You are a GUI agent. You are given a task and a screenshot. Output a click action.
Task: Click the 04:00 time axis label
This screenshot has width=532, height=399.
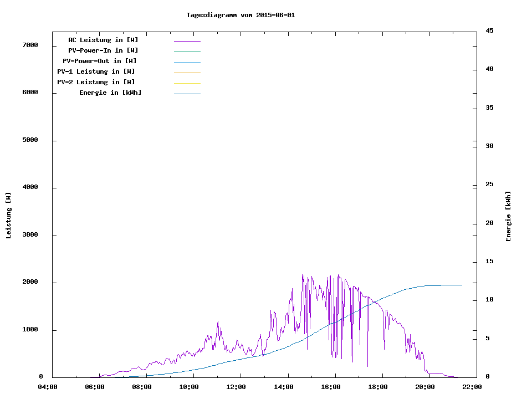[48, 387]
